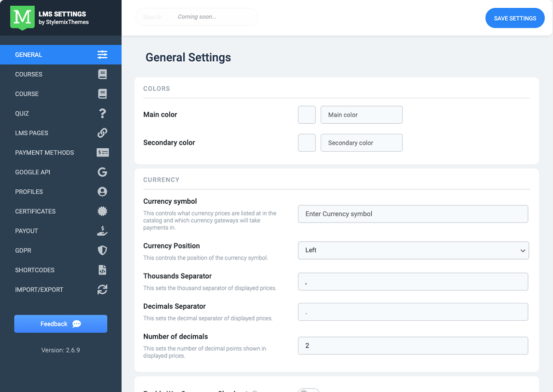
Task: Click the blue Feedback button
Action: (x=61, y=324)
